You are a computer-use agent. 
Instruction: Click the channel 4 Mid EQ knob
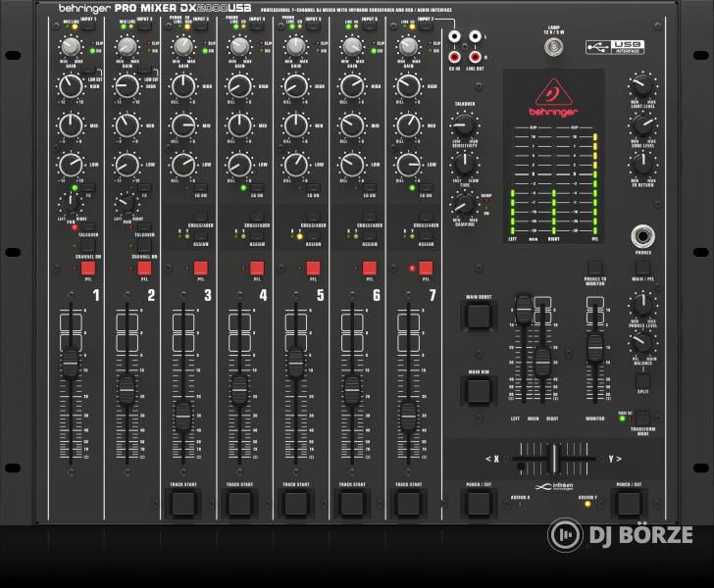point(239,125)
